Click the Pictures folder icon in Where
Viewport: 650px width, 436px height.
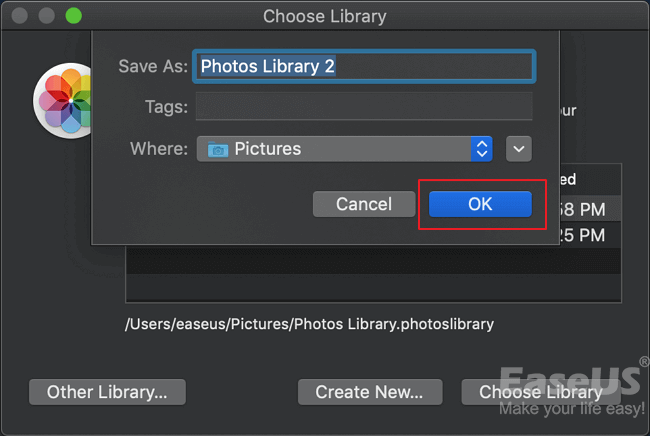click(x=217, y=149)
